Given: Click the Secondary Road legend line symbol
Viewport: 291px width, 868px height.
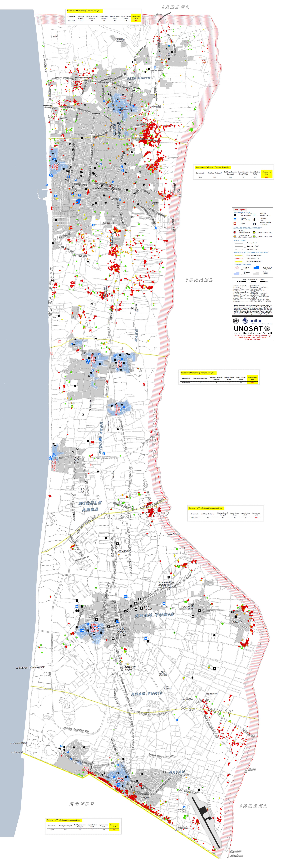Looking at the screenshot, I should point(239,246).
